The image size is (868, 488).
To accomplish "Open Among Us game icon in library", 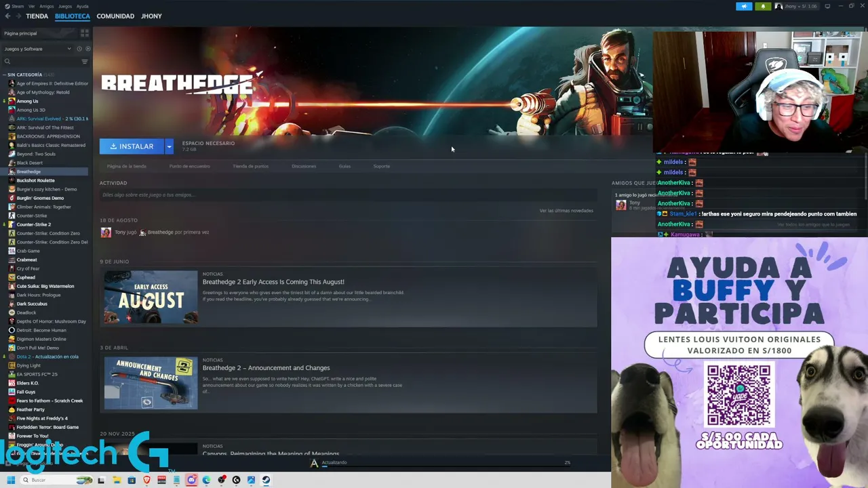I will (x=12, y=101).
